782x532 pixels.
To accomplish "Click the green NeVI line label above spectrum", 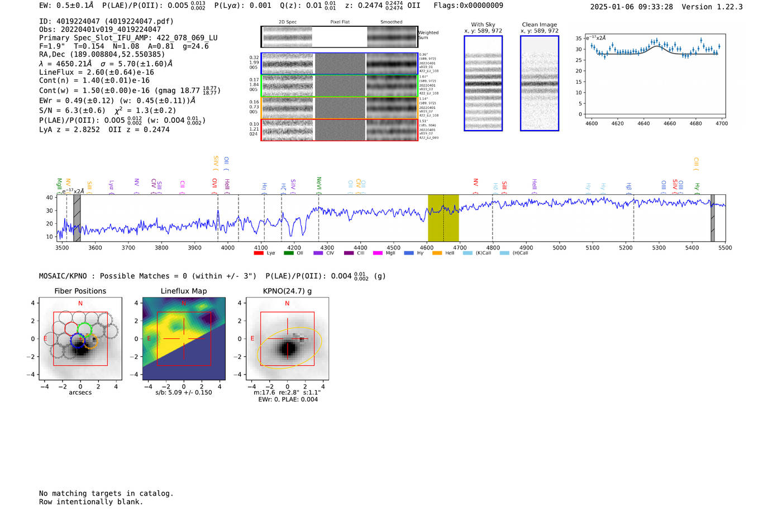I will [x=319, y=183].
